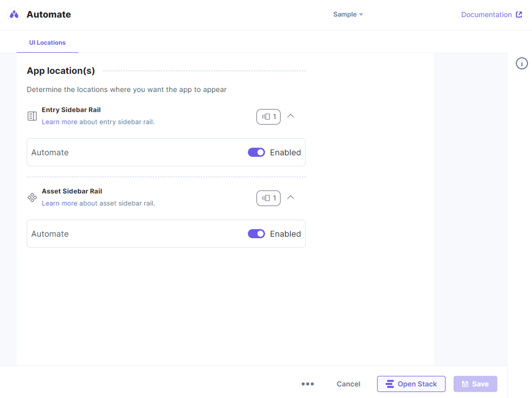Click the Save button

coord(475,384)
